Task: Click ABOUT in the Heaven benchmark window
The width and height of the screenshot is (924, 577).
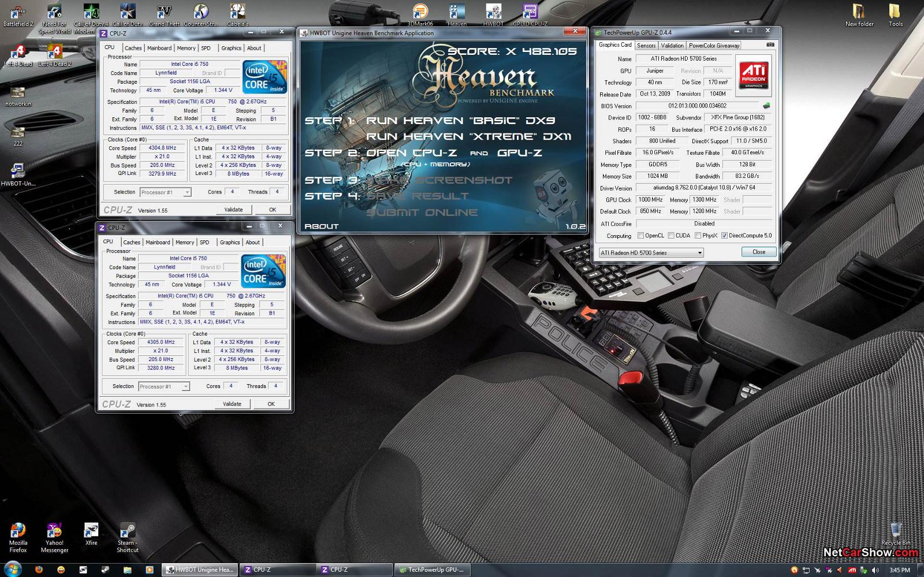Action: point(322,226)
